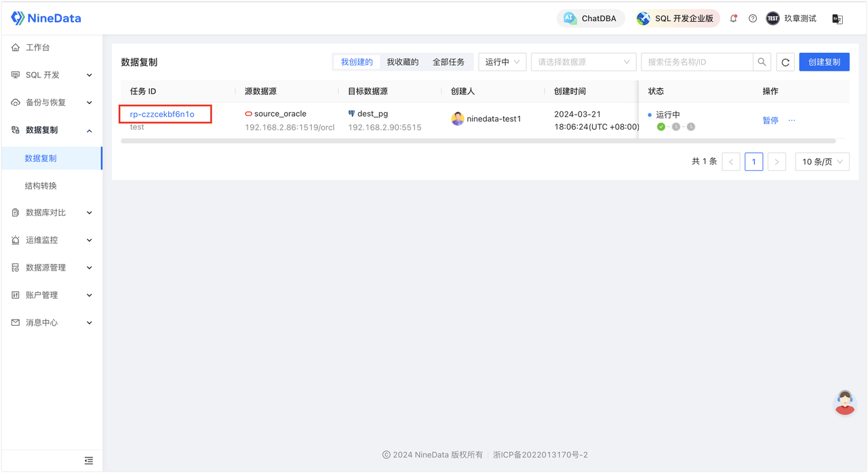Click the NineData logo
This screenshot has height=473, width=868.
[45, 18]
